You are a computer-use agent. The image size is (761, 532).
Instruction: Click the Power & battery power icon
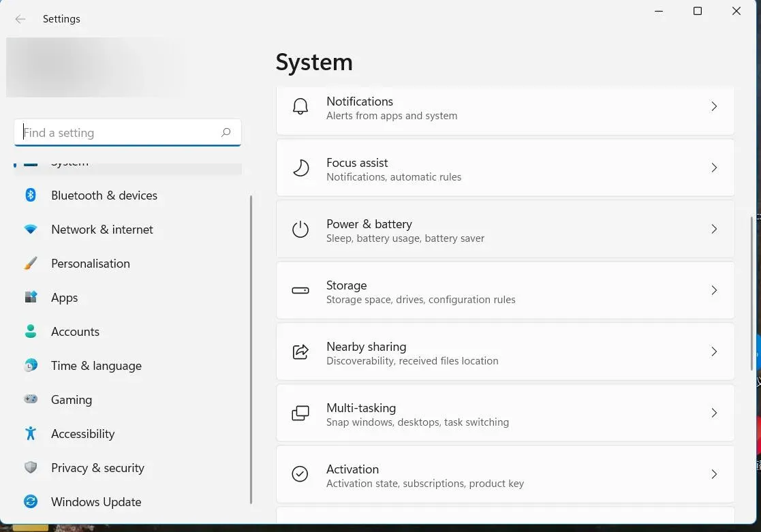coord(300,229)
